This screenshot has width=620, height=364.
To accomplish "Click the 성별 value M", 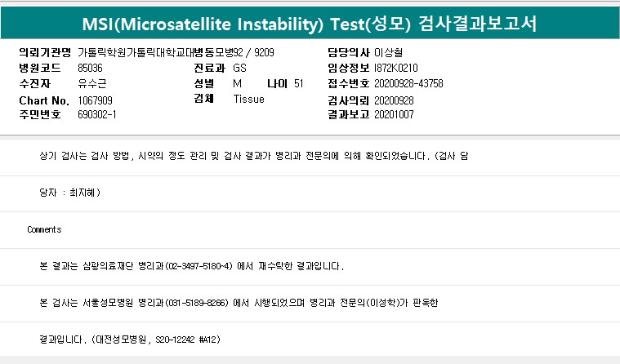I will coord(237,83).
